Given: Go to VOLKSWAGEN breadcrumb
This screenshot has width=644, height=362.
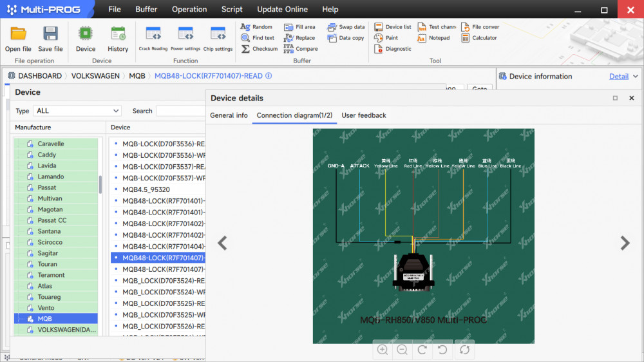Looking at the screenshot, I should click(95, 76).
